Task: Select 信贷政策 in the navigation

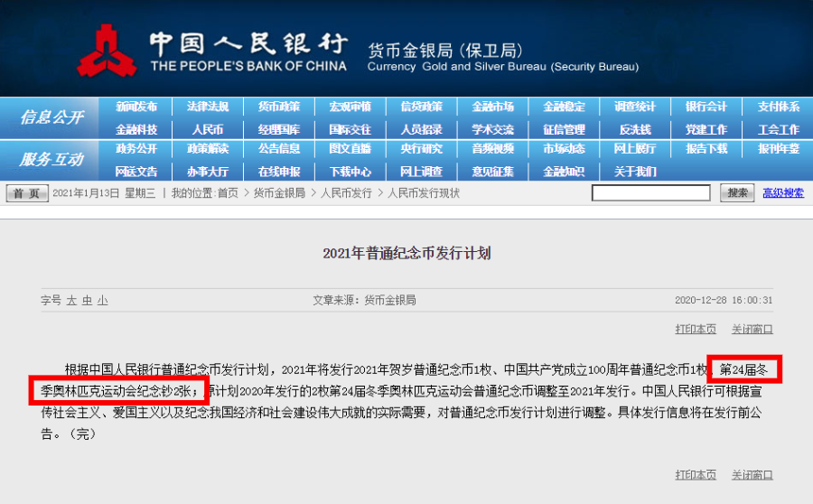Action: (422, 107)
